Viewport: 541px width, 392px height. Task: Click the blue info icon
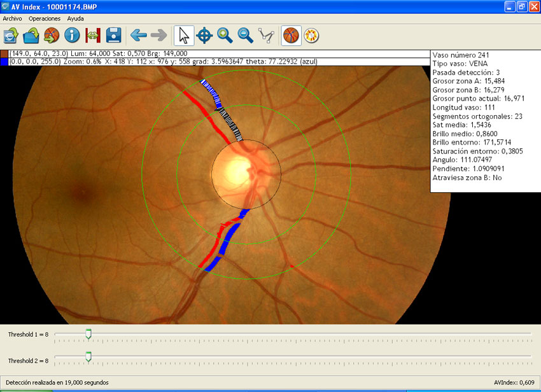tap(72, 35)
